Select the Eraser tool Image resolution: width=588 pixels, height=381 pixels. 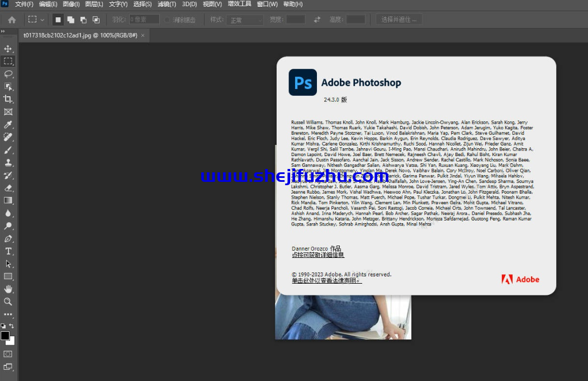tap(8, 188)
